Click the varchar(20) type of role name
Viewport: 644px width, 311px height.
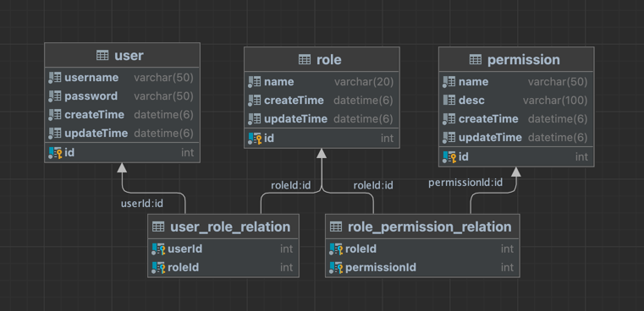point(364,82)
